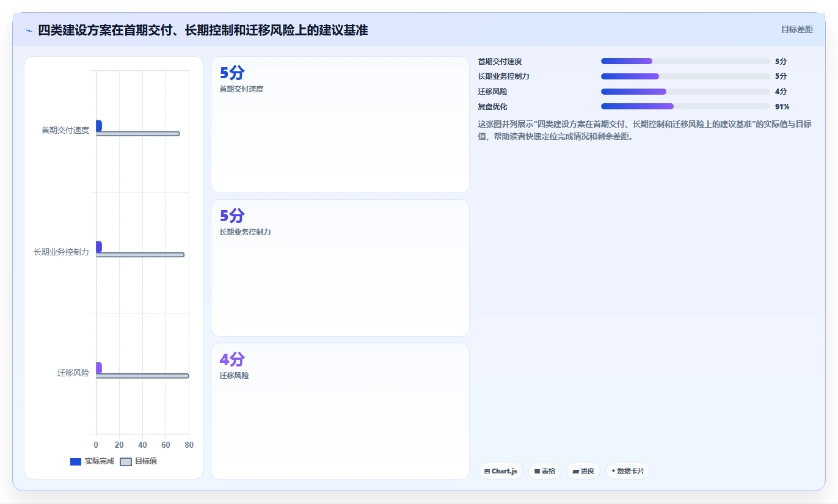Click the 首期交付速度 progress bar

click(x=685, y=61)
